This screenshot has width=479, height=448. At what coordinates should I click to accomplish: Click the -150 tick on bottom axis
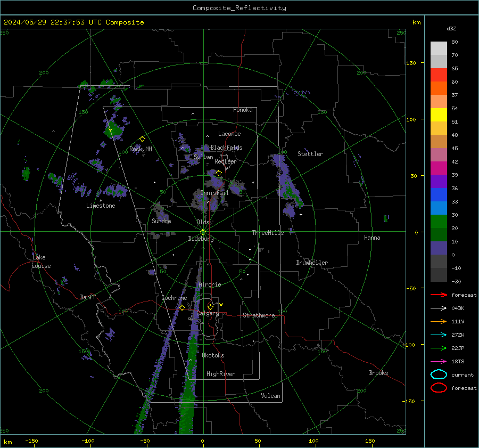coord(31,441)
